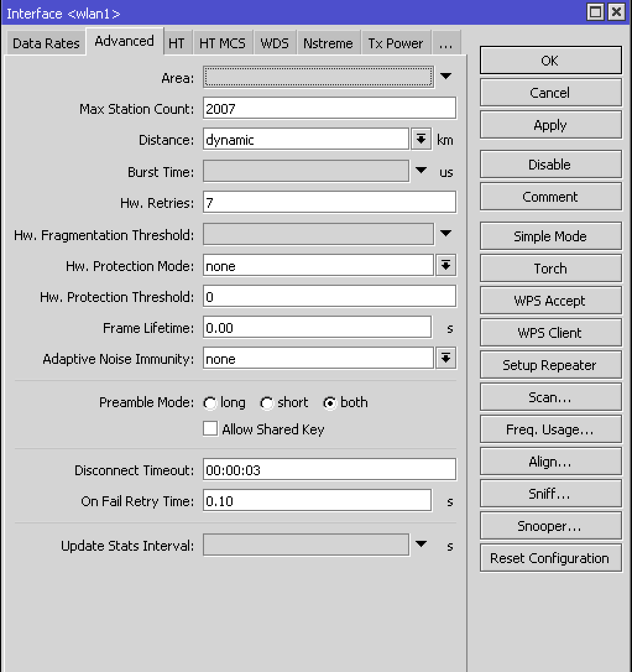Open the WPS Client dialog
632x672 pixels.
[550, 332]
